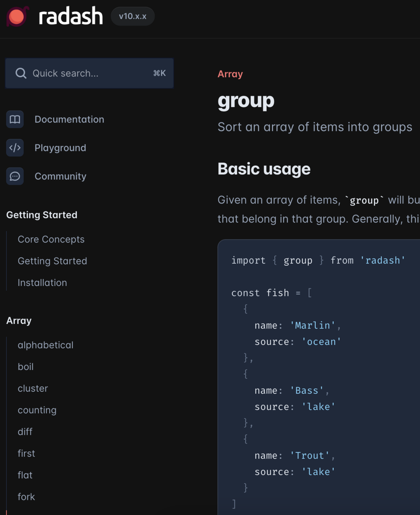The height and width of the screenshot is (515, 420).
Task: Go to flat function page
Action: coord(25,475)
